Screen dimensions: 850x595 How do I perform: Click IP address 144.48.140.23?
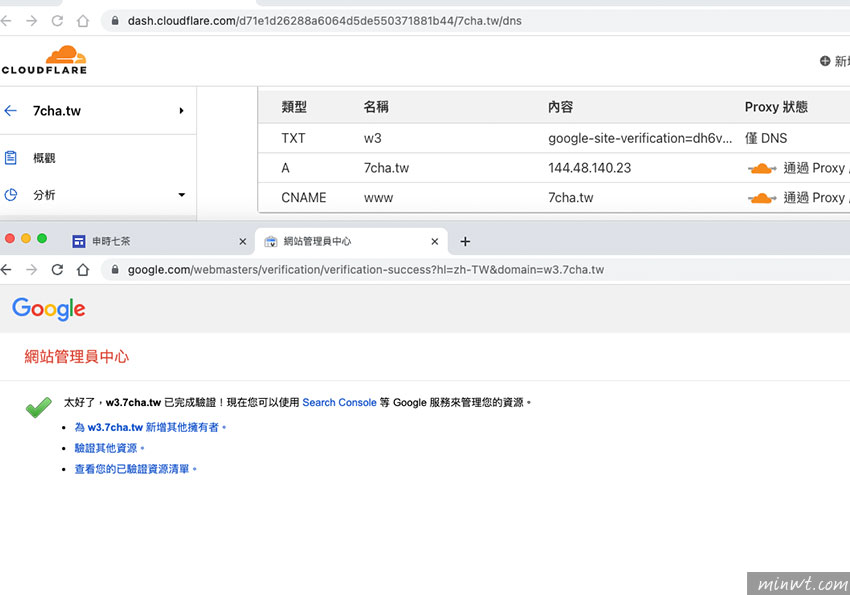pyautogui.click(x=590, y=168)
